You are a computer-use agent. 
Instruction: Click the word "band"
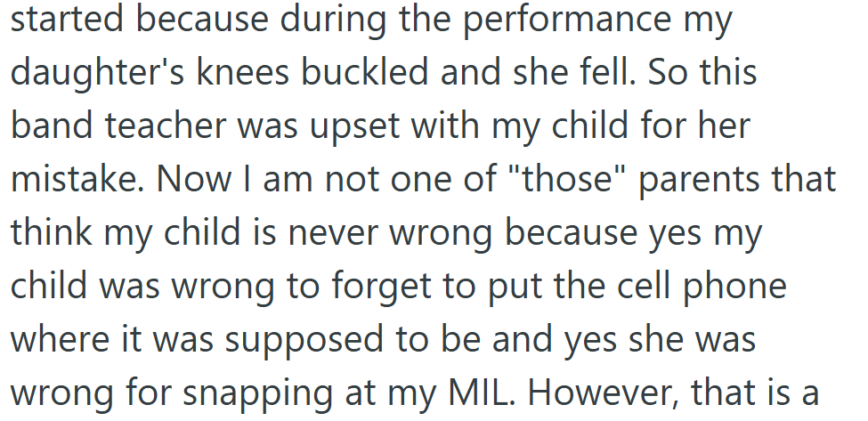52,126
